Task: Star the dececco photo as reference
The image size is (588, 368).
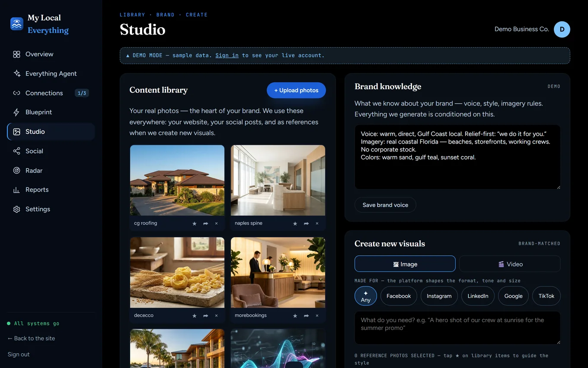Action: pos(195,316)
